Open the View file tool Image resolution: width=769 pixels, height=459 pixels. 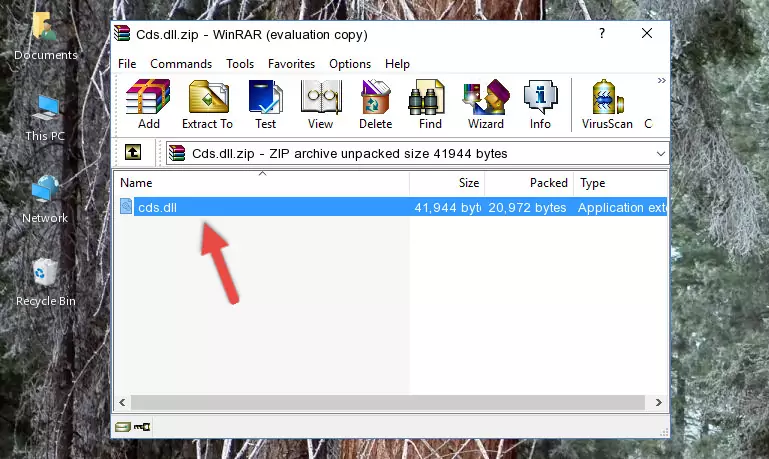pyautogui.click(x=321, y=104)
